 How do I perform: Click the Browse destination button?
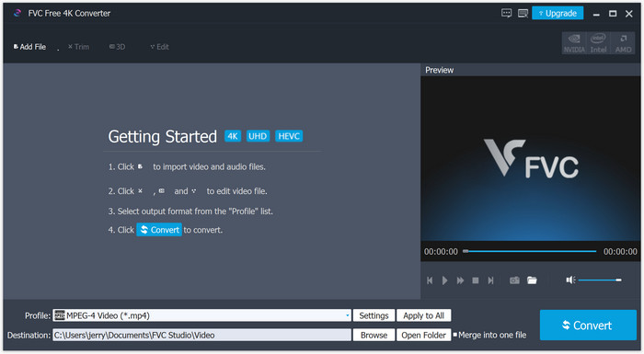(374, 335)
